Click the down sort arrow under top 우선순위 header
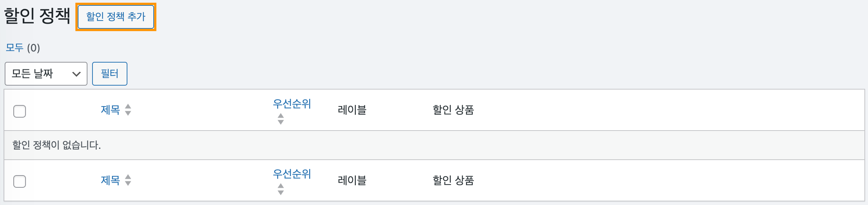Image resolution: width=868 pixels, height=205 pixels. 281,122
